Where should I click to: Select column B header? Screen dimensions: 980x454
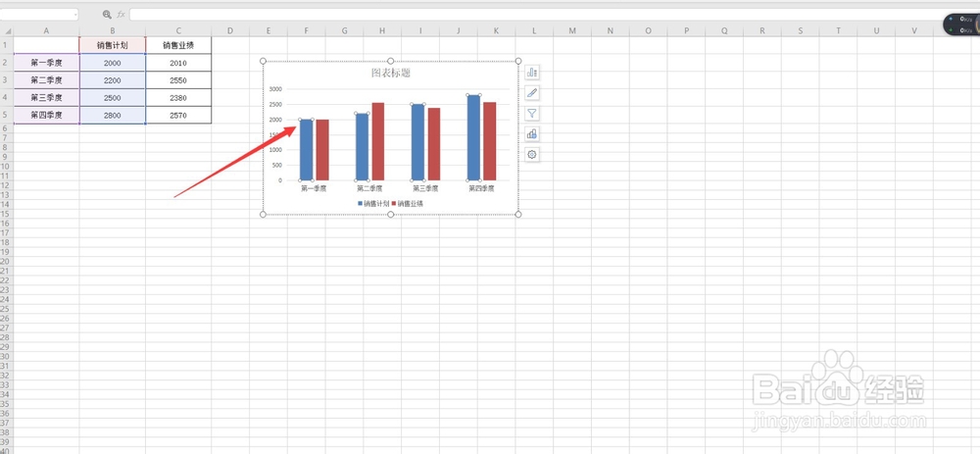click(x=113, y=30)
